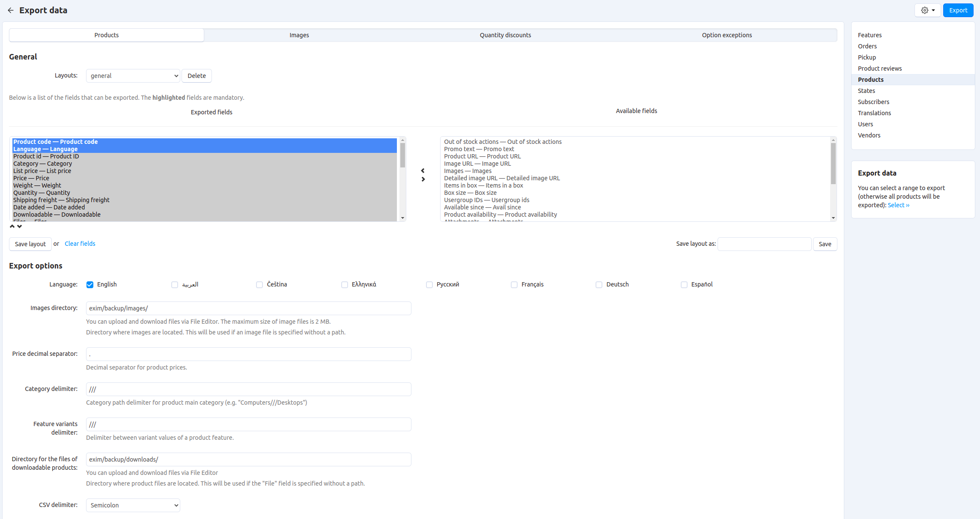Switch to the Products tab
The height and width of the screenshot is (519, 980).
(x=107, y=35)
